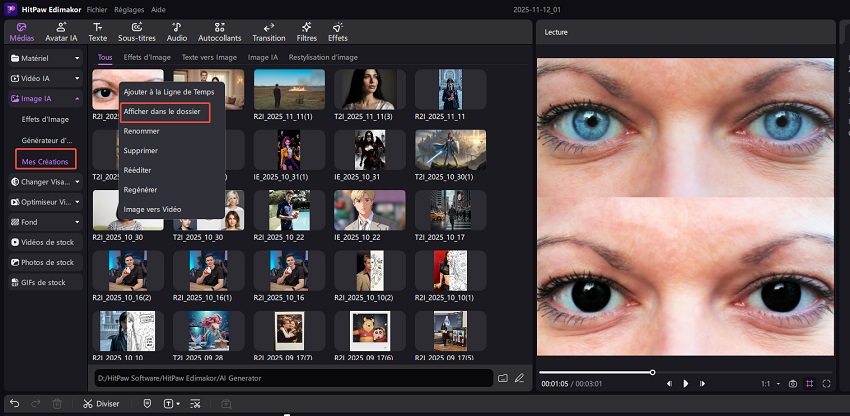Step to the previous frame

click(669, 383)
